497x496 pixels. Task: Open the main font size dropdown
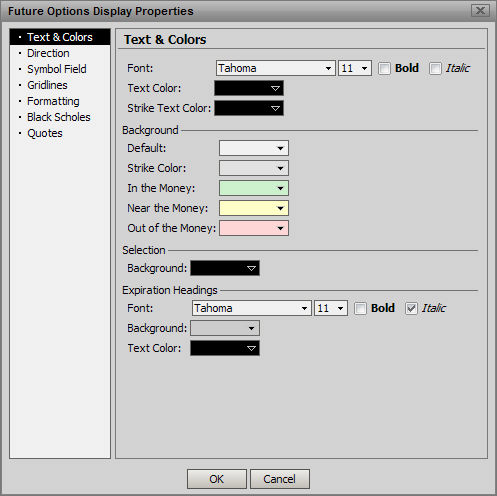[355, 68]
